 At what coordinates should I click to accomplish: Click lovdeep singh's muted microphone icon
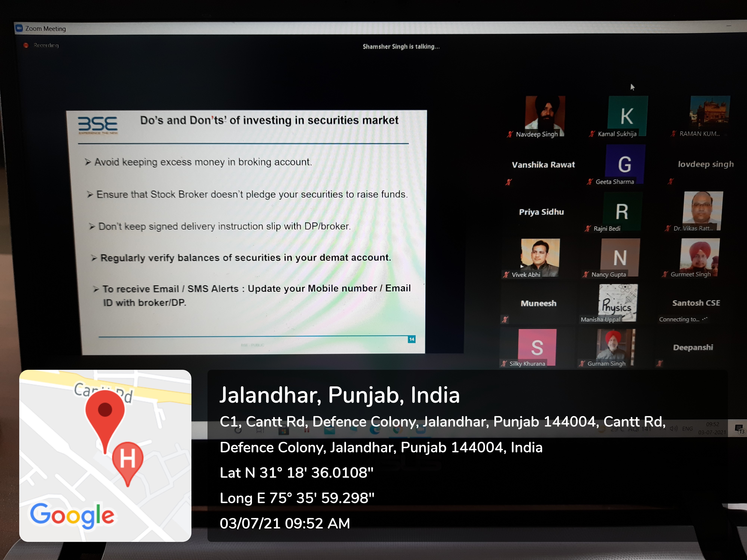[x=671, y=182]
